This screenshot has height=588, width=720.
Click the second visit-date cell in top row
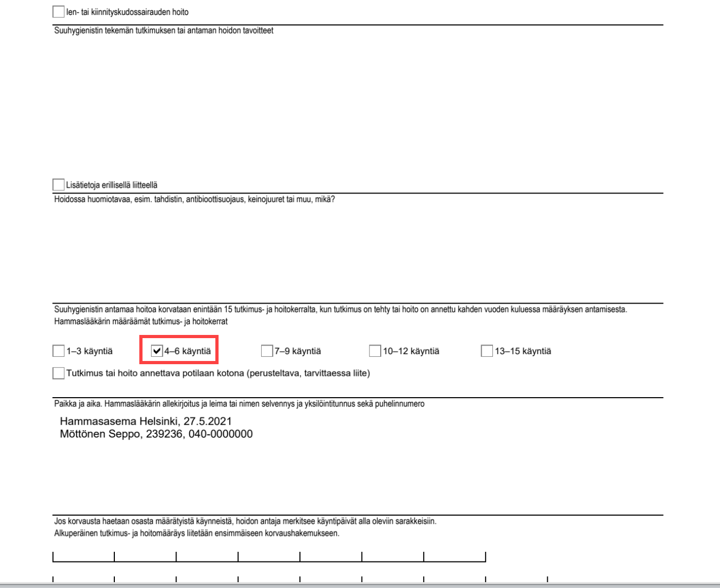145,554
